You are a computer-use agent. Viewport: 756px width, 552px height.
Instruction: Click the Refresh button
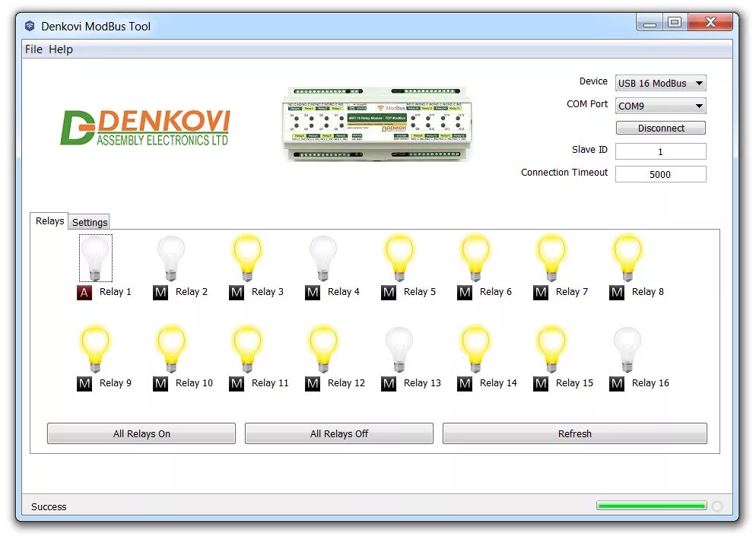(x=575, y=433)
